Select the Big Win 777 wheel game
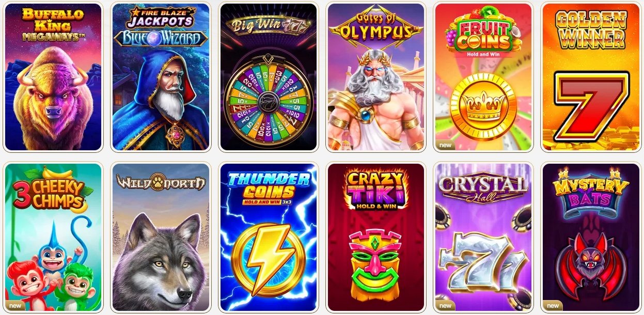 268,77
